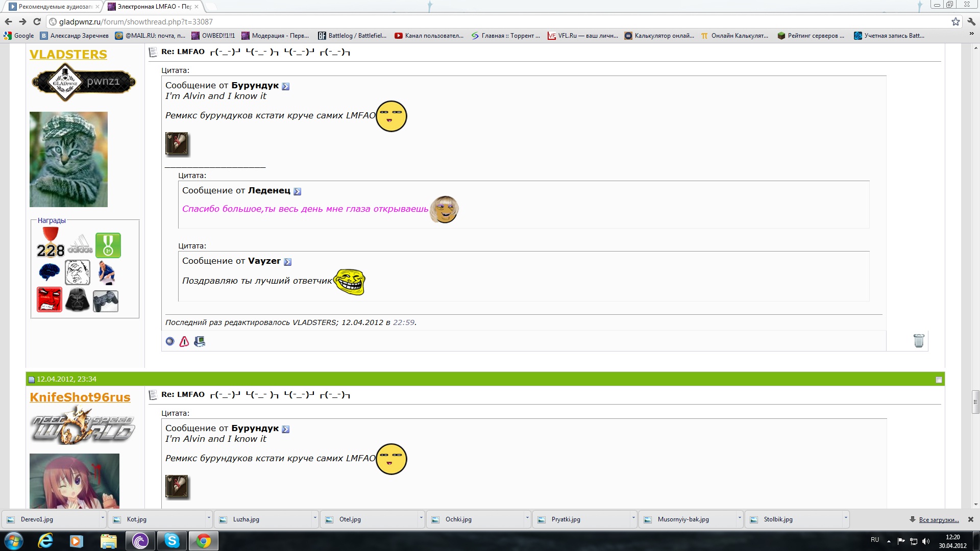Open the Kot.jpg download options arrow

208,518
